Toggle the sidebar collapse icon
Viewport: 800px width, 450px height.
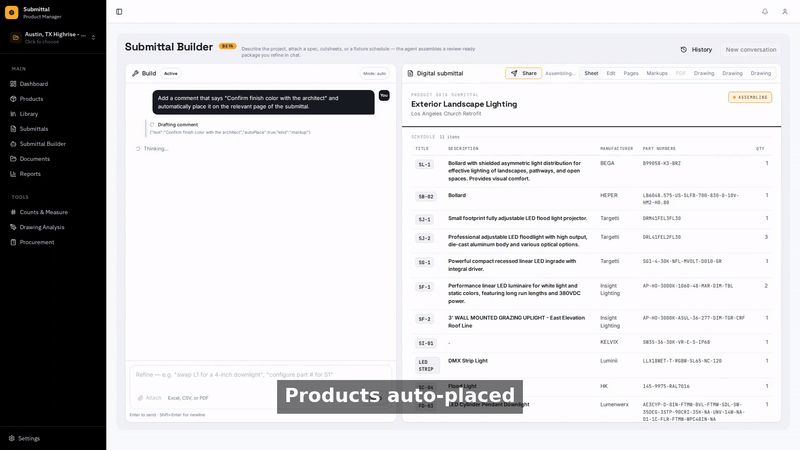pyautogui.click(x=119, y=12)
